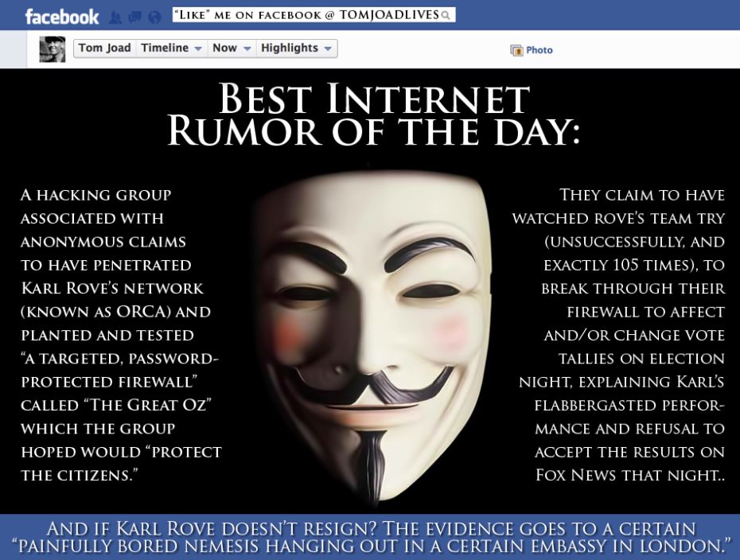Click the Tom Joad name button

click(x=105, y=48)
